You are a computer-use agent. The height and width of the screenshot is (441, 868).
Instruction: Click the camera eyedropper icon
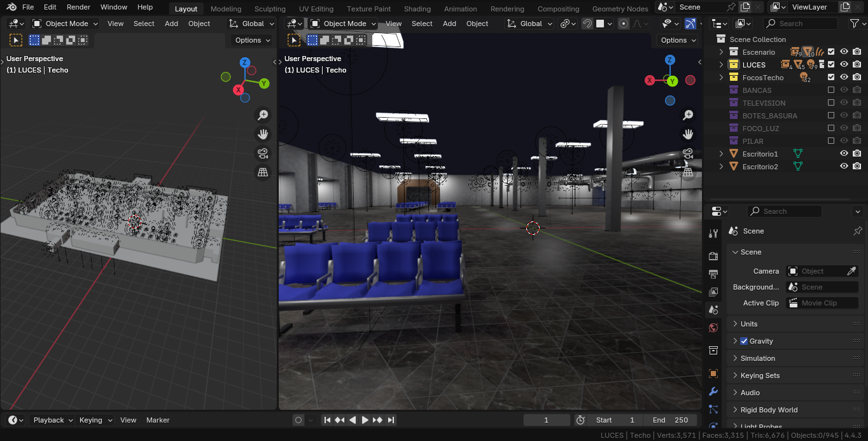tap(851, 271)
